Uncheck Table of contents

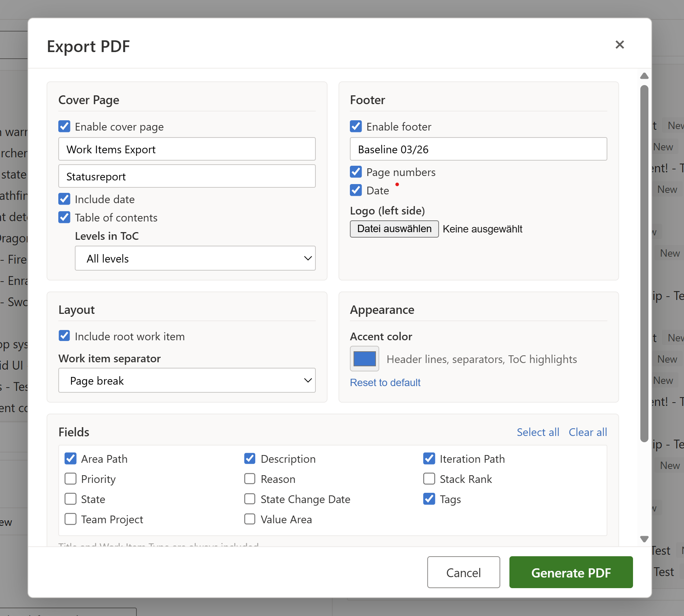tap(64, 217)
